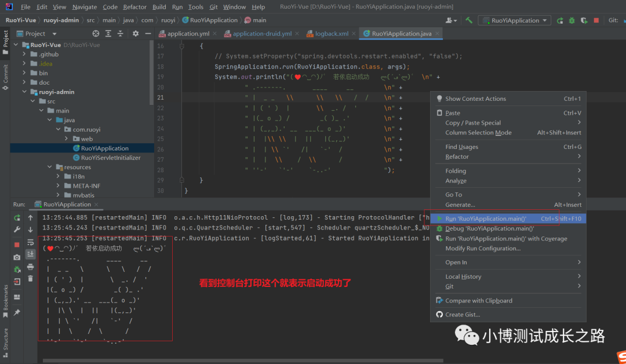Toggle scroll to end in the Run console
The height and width of the screenshot is (364, 626).
tap(30, 254)
